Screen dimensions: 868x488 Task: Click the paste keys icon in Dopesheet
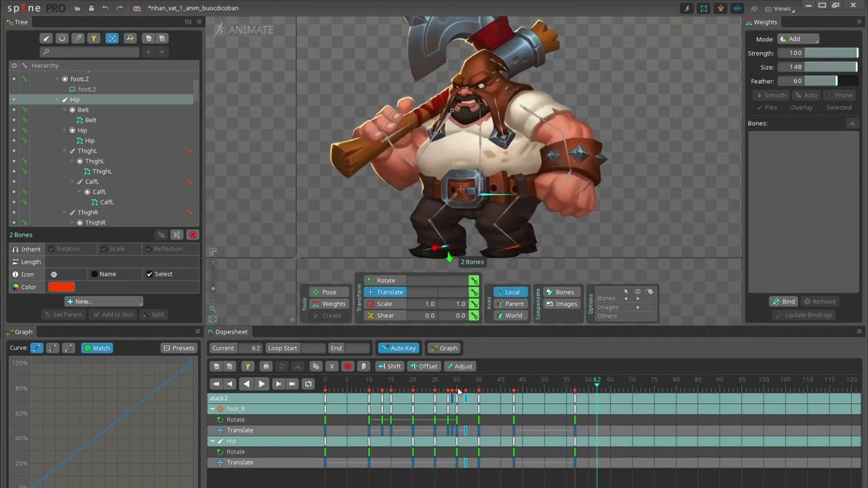[x=363, y=366]
